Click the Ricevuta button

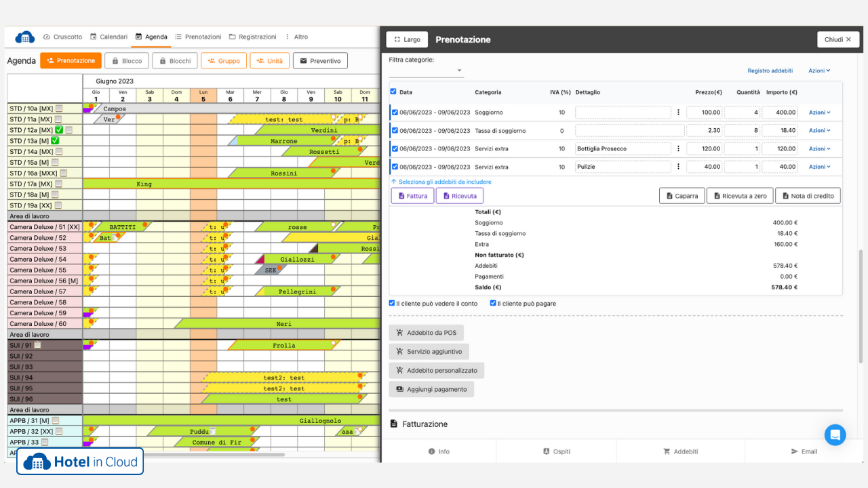tap(460, 196)
